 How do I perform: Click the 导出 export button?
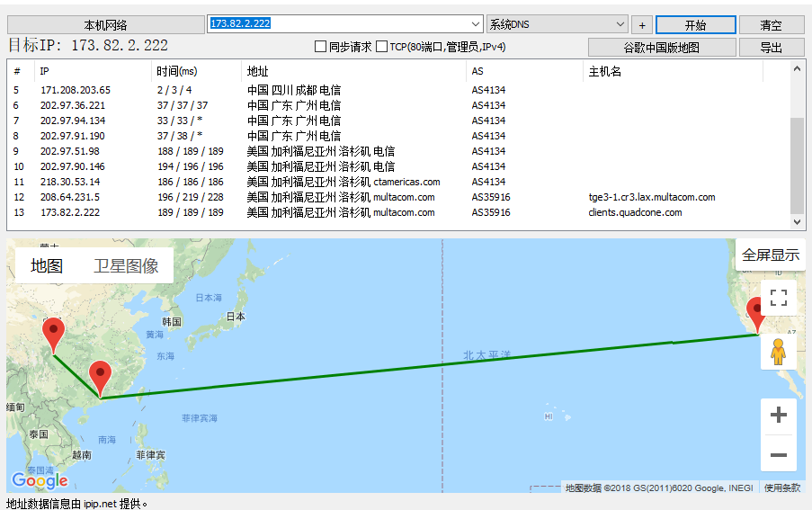pos(771,48)
